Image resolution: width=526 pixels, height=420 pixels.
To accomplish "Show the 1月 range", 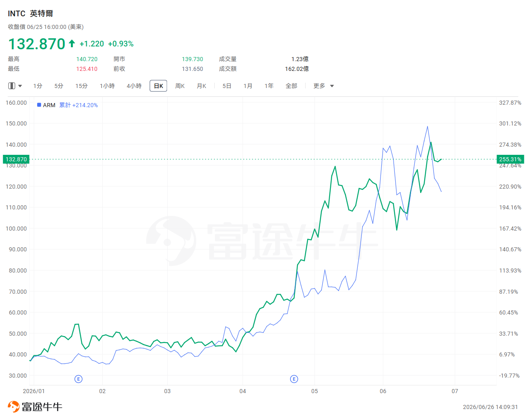I will point(248,86).
